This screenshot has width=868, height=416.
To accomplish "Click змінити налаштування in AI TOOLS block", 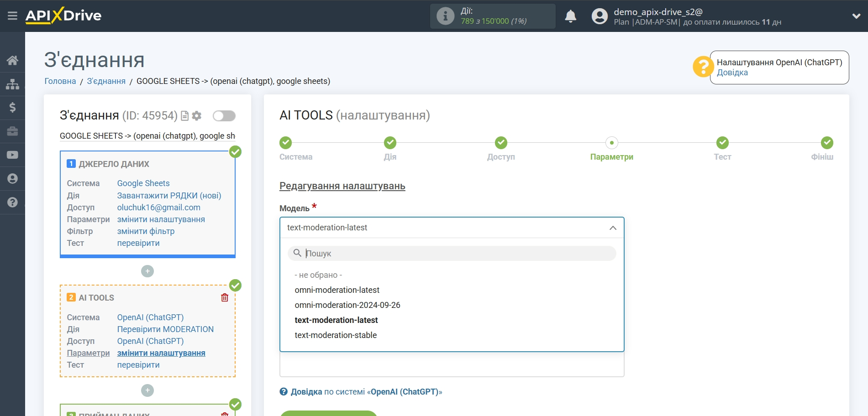I will 161,353.
